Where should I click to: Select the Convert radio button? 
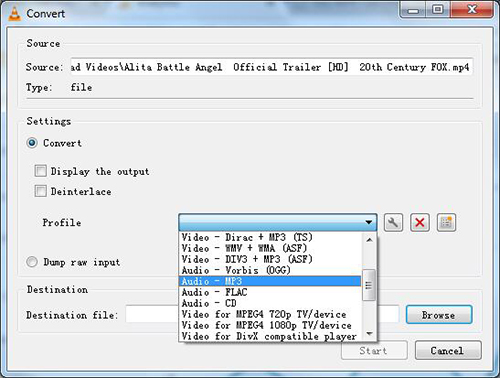(32, 143)
